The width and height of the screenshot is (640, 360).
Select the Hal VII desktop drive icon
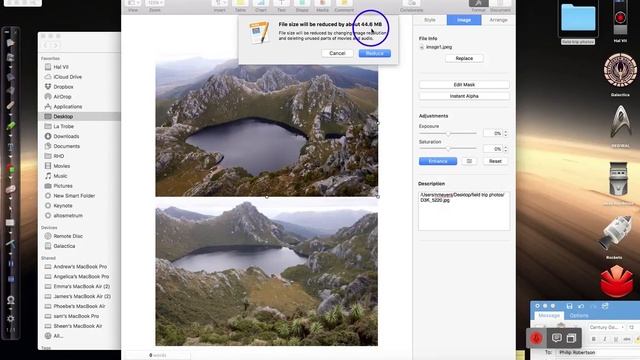[620, 21]
